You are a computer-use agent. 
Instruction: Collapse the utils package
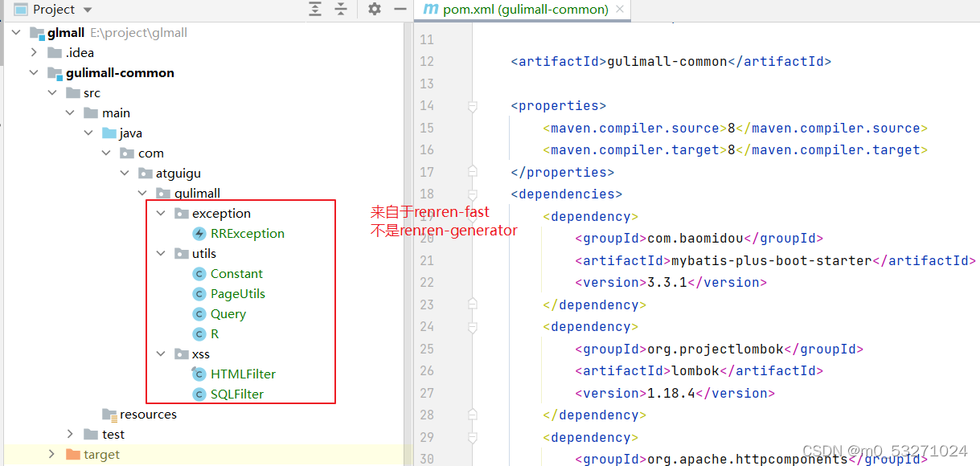[x=161, y=254]
